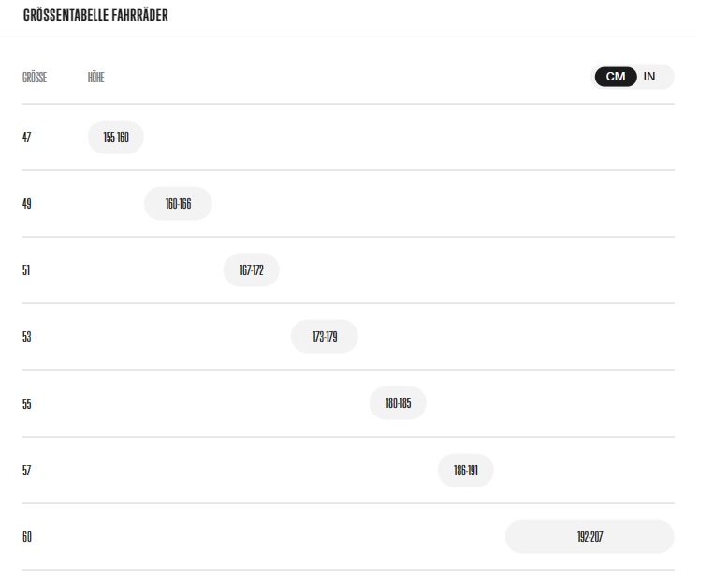Choose the 173-179 height range
Screen dimensions: 728x582
[x=324, y=337]
